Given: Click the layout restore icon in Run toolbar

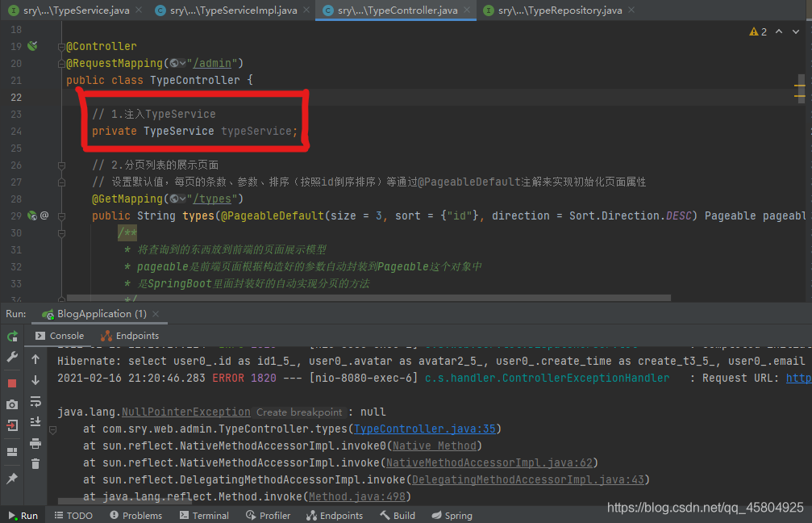Looking at the screenshot, I should pyautogui.click(x=12, y=452).
